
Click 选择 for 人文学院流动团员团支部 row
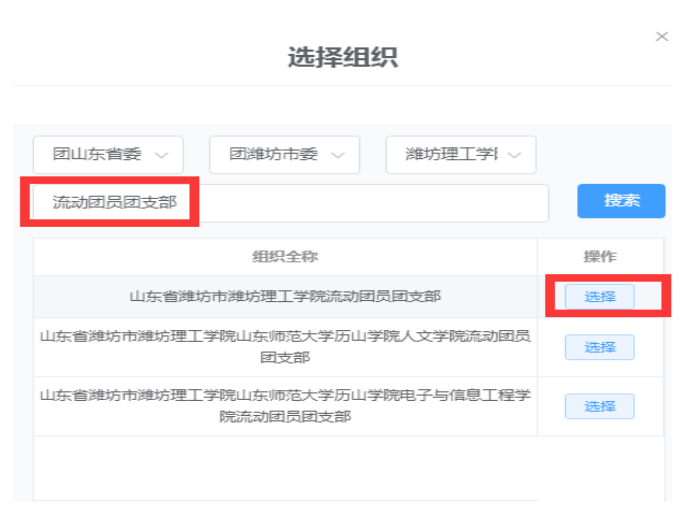pos(599,347)
